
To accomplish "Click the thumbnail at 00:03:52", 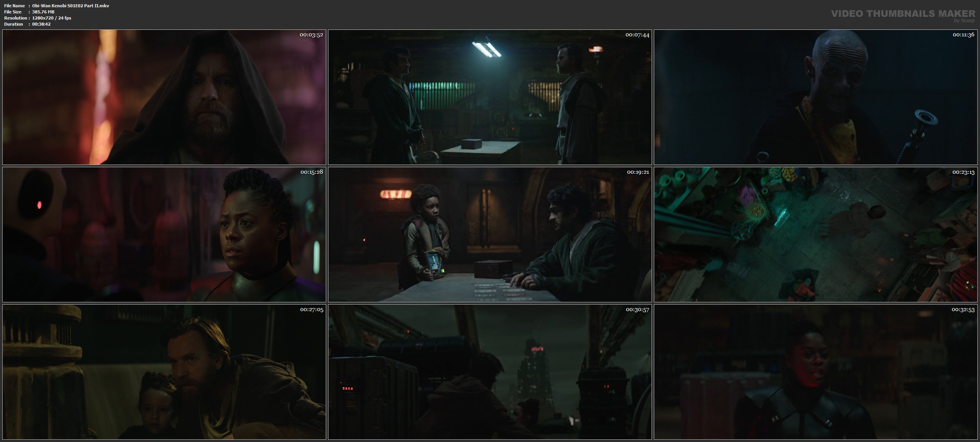I will [164, 97].
